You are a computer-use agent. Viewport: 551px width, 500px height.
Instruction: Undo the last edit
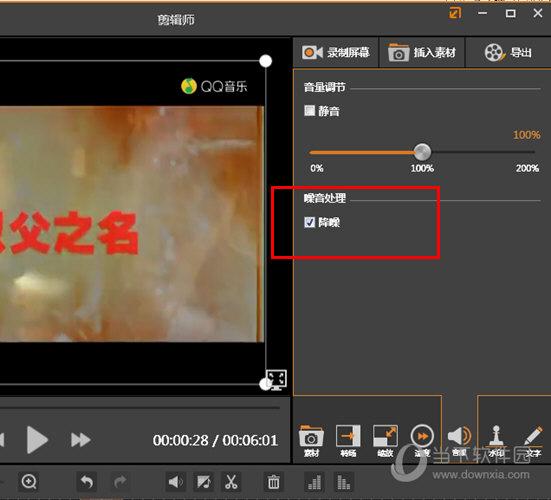pyautogui.click(x=86, y=482)
